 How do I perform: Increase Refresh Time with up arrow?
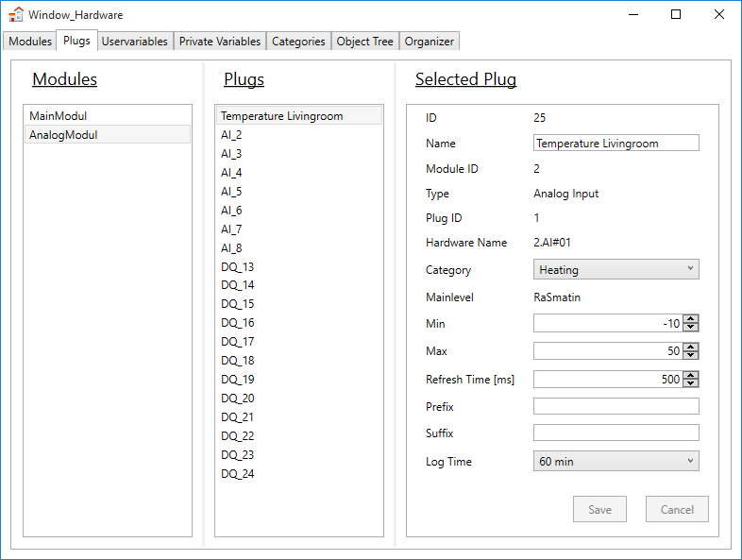tap(691, 374)
